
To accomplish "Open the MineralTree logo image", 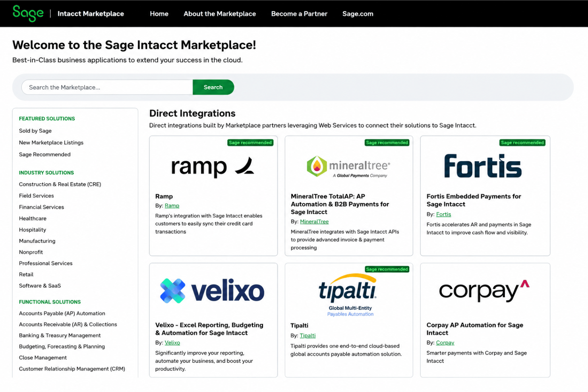I will point(348,166).
